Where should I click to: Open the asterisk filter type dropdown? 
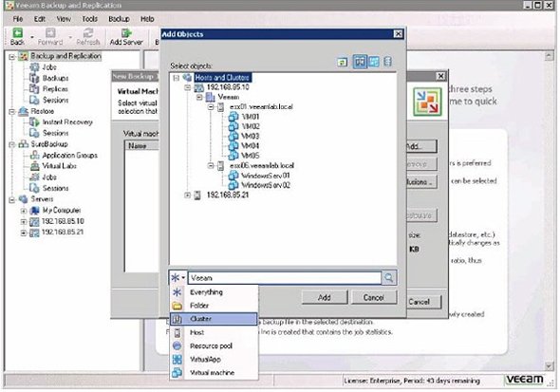[177, 277]
